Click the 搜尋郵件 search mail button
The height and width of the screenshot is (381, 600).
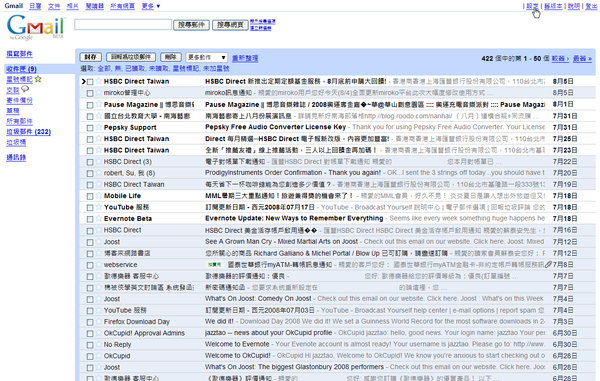[x=191, y=25]
